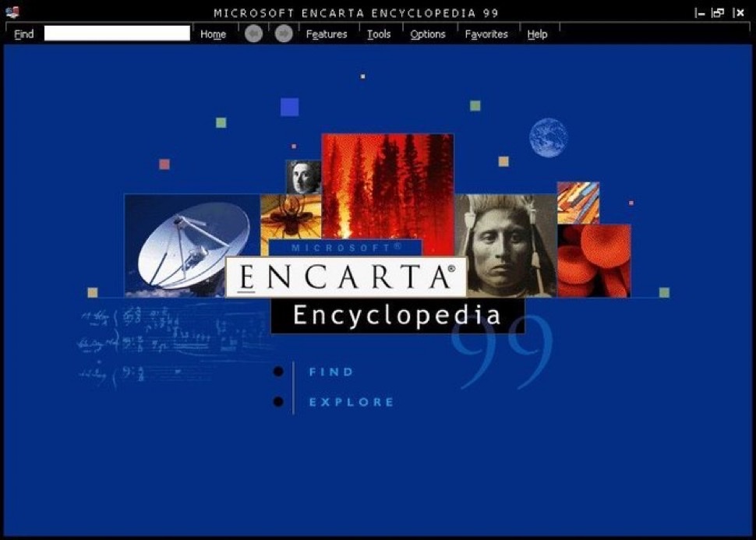Select the EXPLORE link on the home screen
The width and height of the screenshot is (756, 540).
352,402
